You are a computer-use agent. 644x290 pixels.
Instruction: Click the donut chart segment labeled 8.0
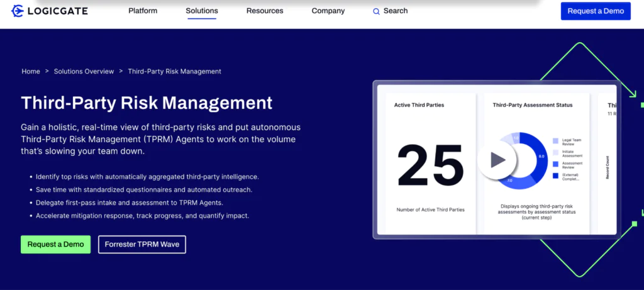coord(540,157)
